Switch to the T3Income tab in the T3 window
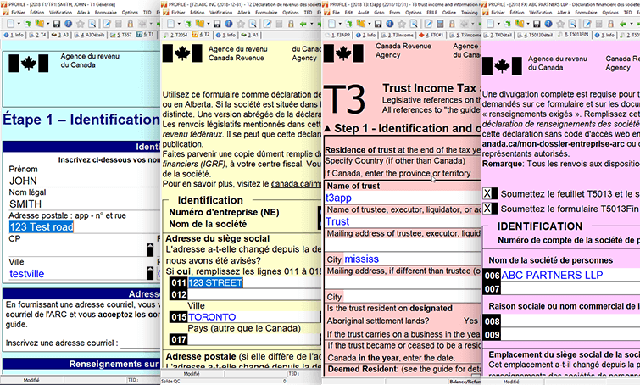Viewport: 640px width, 385px height. pyautogui.click(x=398, y=35)
